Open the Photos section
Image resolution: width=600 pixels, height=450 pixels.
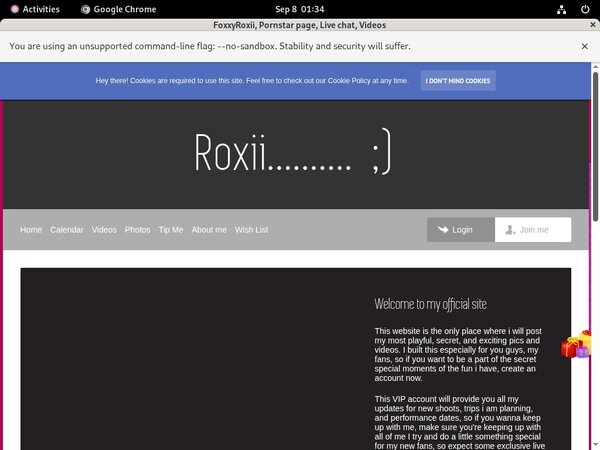[138, 230]
